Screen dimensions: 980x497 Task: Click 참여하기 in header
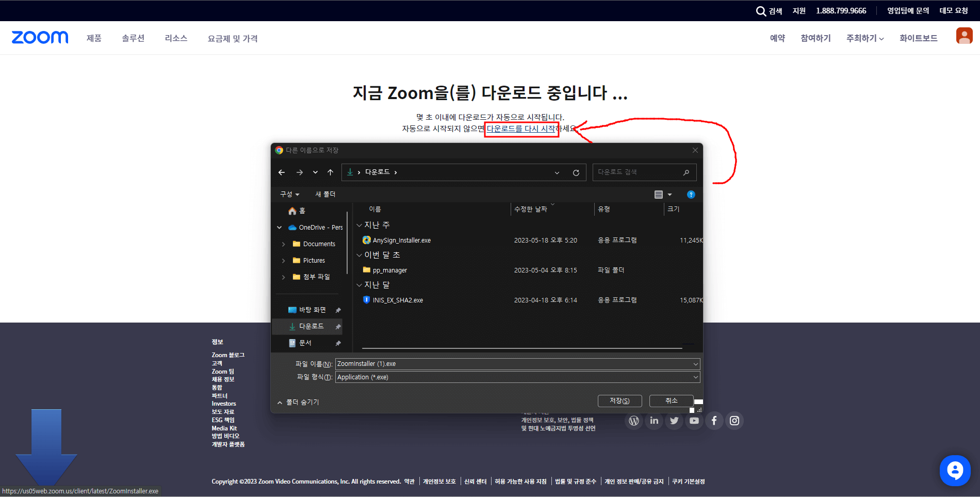815,38
